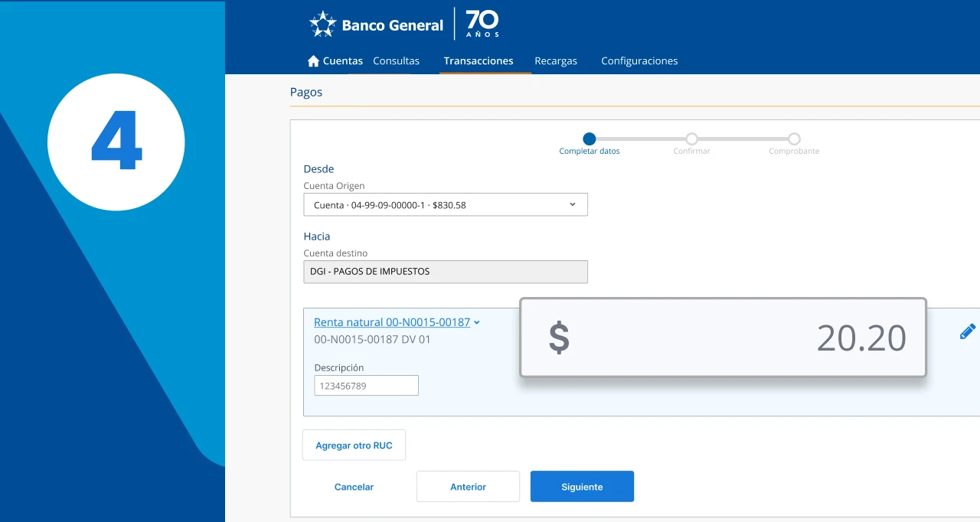Click the Descripción input field
Screen dimensions: 980x522
click(366, 386)
